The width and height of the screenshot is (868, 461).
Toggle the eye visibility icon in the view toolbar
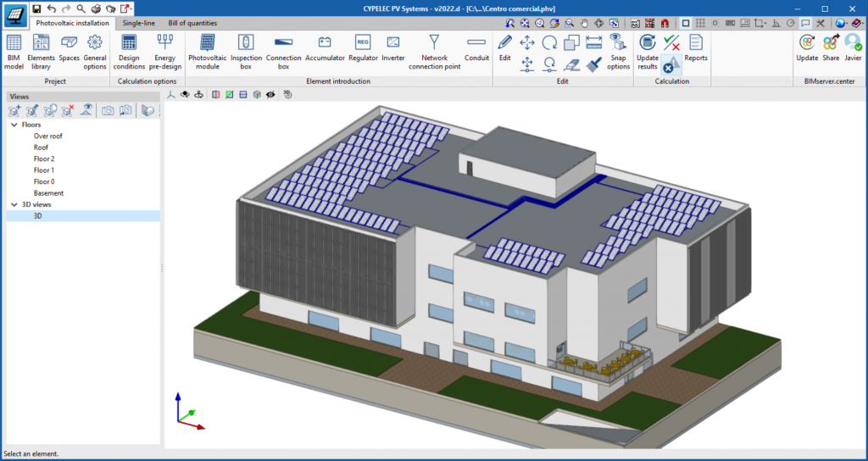point(270,95)
